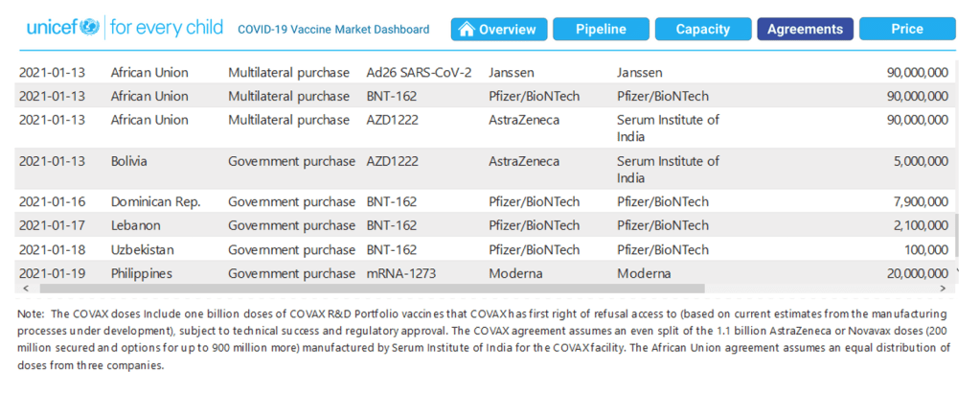
Task: Select the Ad26 SARS-CoV-2 vaccine cell
Action: pos(419,72)
